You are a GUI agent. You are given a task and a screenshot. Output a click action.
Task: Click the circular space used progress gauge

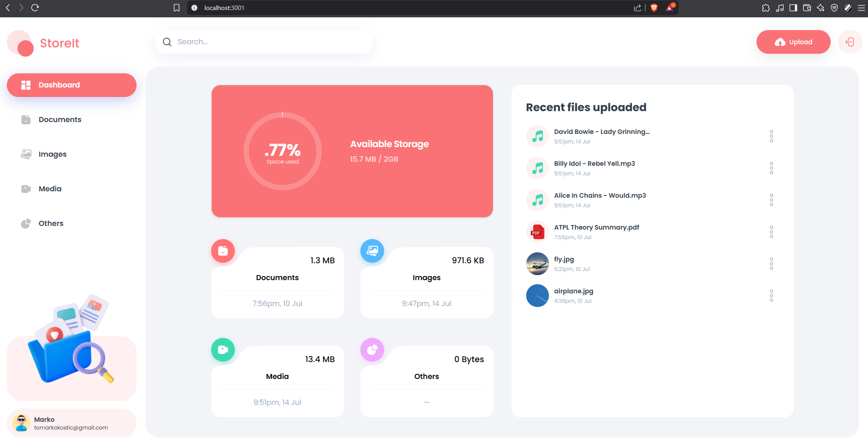283,151
